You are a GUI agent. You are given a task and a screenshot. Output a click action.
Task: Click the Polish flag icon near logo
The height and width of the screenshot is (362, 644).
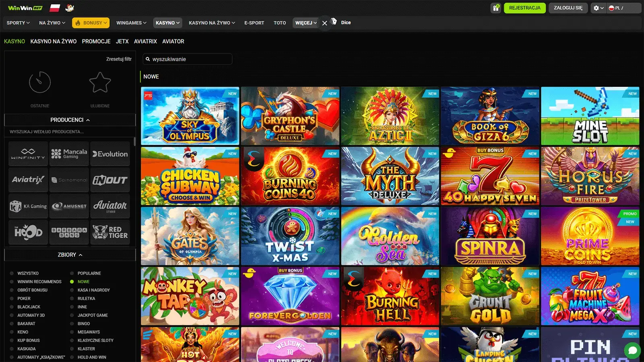point(55,8)
